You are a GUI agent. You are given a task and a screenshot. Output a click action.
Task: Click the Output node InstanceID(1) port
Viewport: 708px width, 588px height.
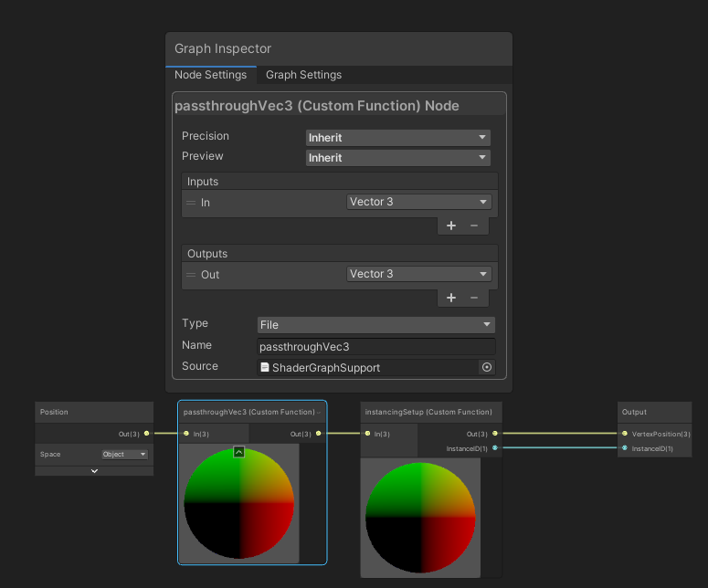(625, 447)
